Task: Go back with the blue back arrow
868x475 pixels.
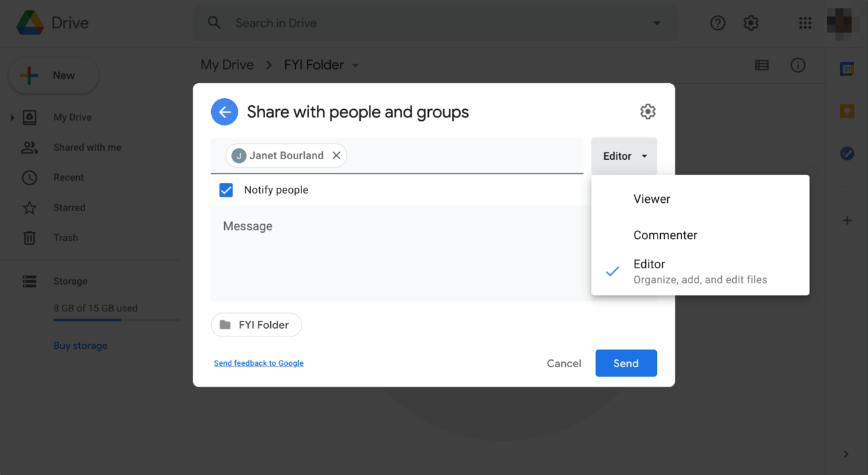Action: pyautogui.click(x=224, y=111)
